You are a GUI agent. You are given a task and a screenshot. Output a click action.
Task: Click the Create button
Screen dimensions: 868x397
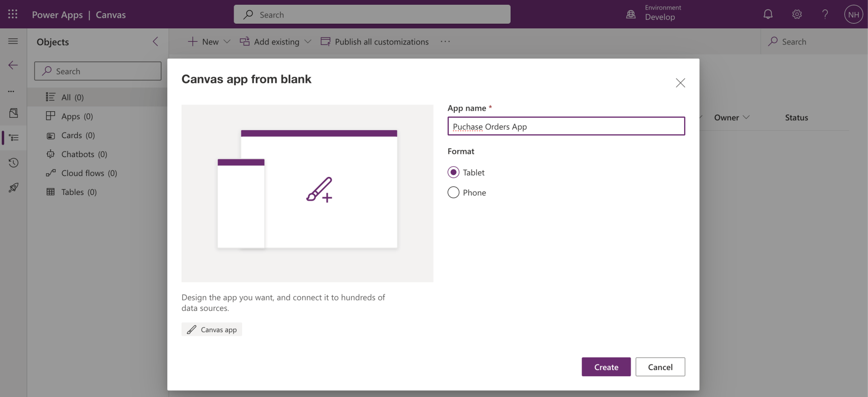(x=606, y=367)
